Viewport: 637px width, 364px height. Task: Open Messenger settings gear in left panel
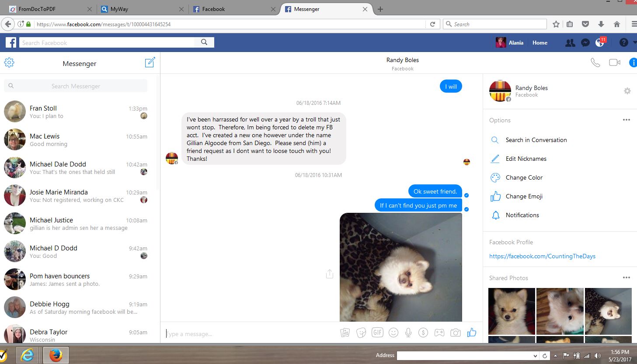(9, 62)
